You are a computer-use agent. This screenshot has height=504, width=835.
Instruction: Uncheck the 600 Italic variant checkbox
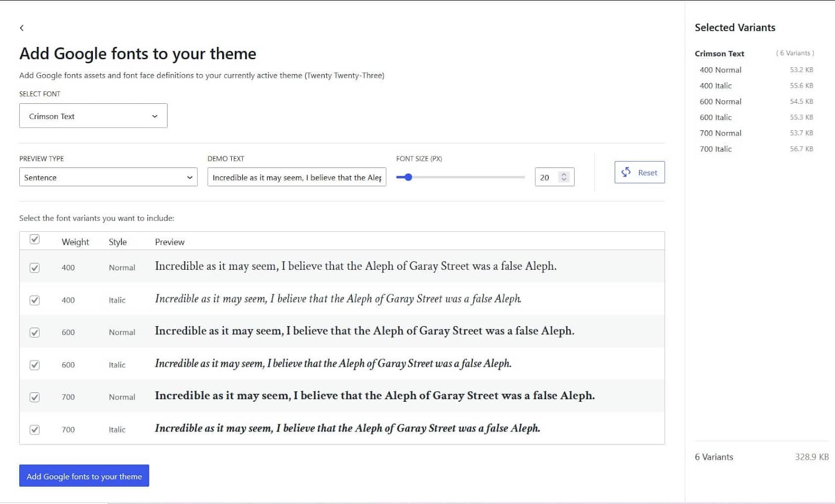click(x=34, y=365)
